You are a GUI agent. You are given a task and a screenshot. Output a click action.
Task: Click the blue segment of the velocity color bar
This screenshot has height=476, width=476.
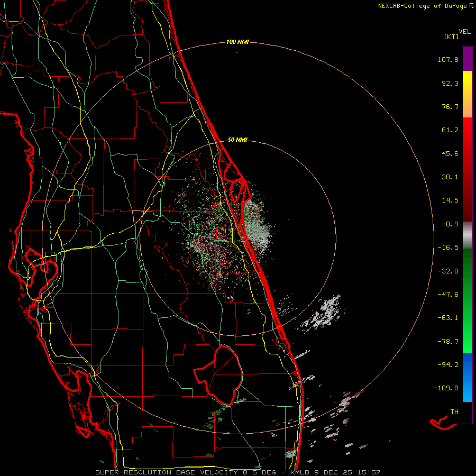tap(467, 377)
